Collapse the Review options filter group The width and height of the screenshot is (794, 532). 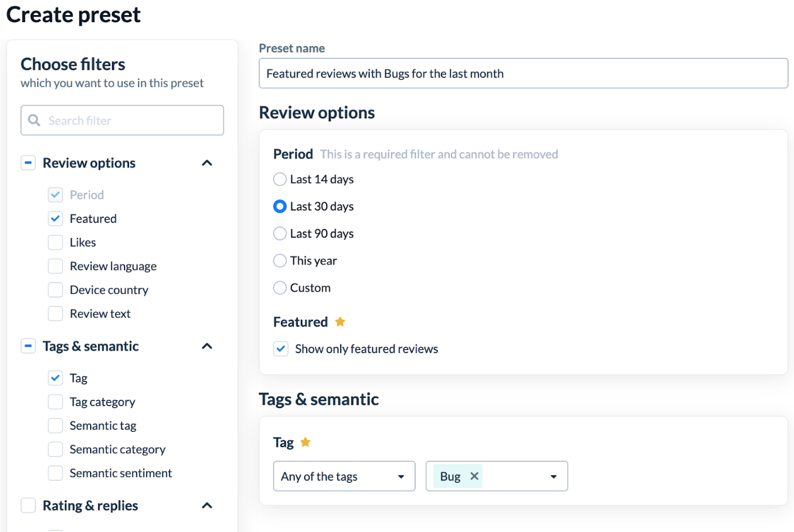[x=207, y=163]
